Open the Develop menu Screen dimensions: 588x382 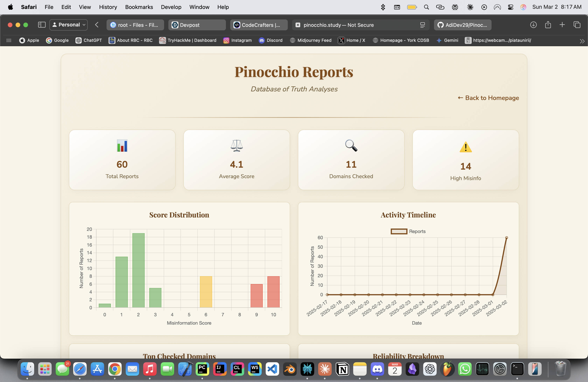[x=171, y=7]
